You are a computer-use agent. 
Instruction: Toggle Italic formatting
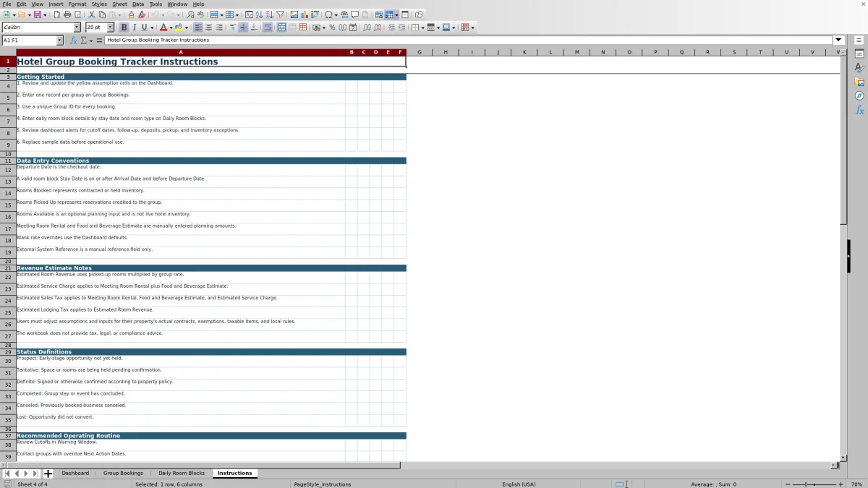pyautogui.click(x=134, y=27)
